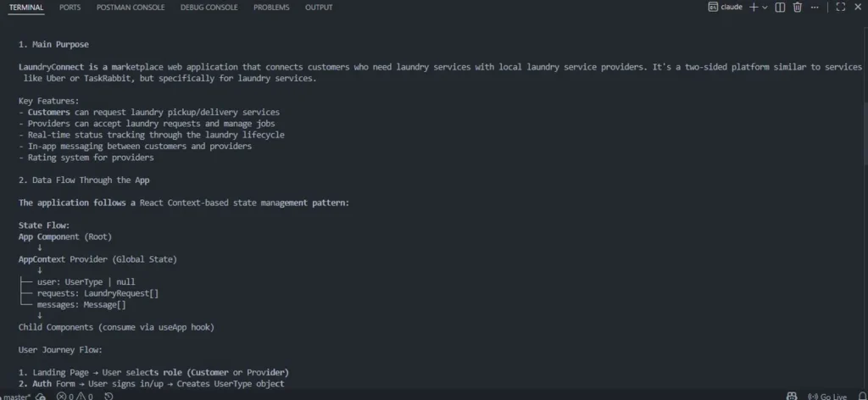Click the new terminal plus icon
Screen dimensions: 868x400
point(754,7)
